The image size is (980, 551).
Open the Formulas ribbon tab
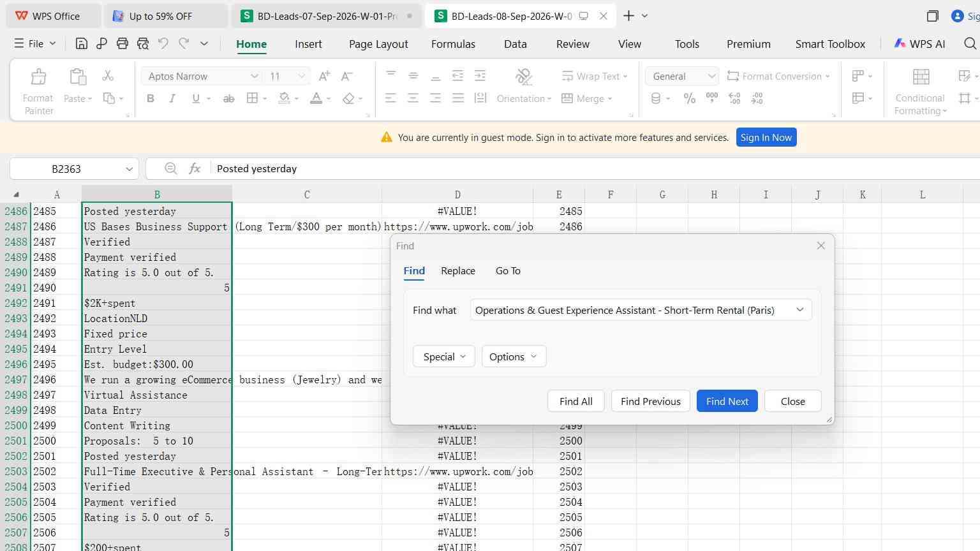(x=453, y=44)
